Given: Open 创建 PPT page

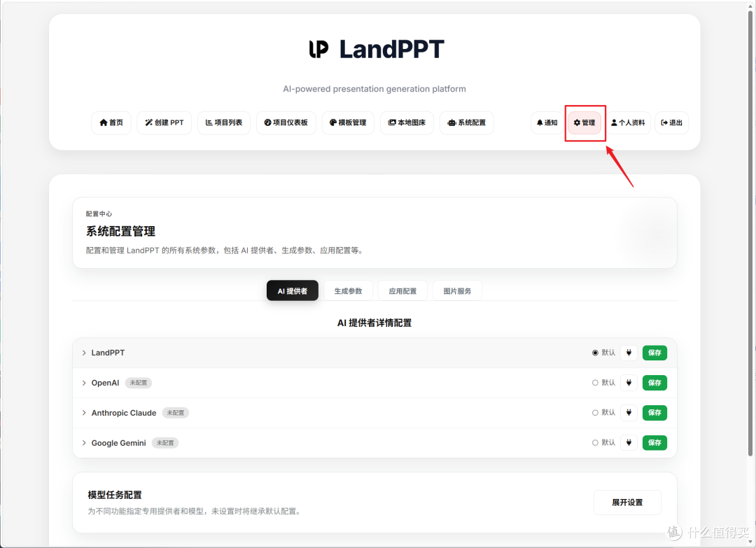Looking at the screenshot, I should tap(164, 123).
